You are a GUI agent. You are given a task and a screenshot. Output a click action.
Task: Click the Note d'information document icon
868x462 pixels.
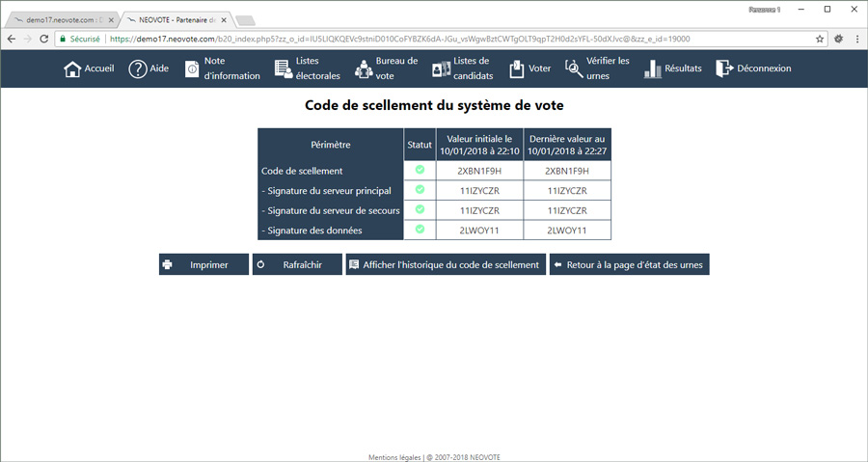[x=192, y=69]
